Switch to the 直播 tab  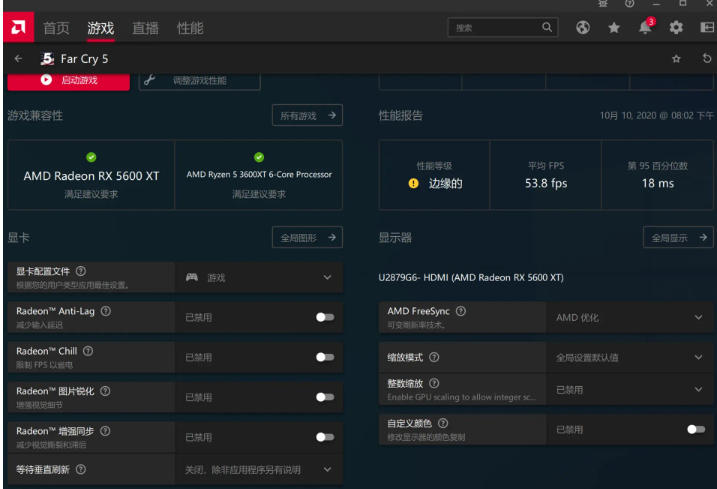(x=145, y=28)
